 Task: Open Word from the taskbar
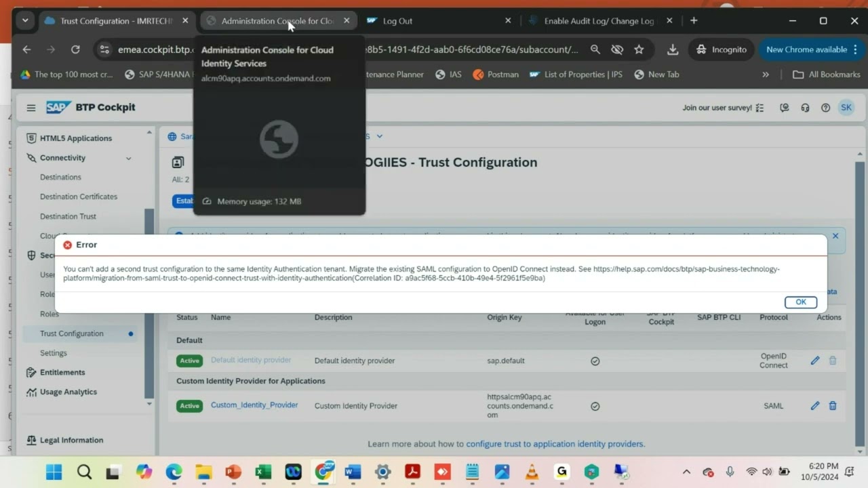click(353, 472)
